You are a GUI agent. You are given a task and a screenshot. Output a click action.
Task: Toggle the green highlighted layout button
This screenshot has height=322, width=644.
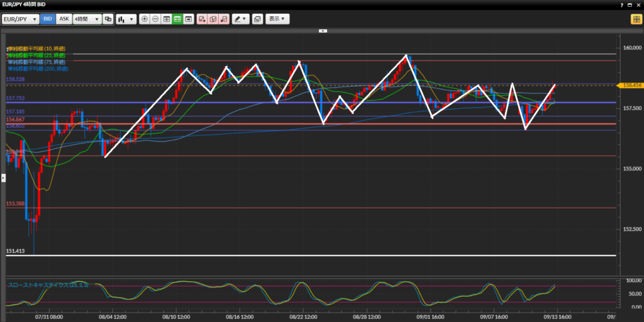tap(177, 19)
